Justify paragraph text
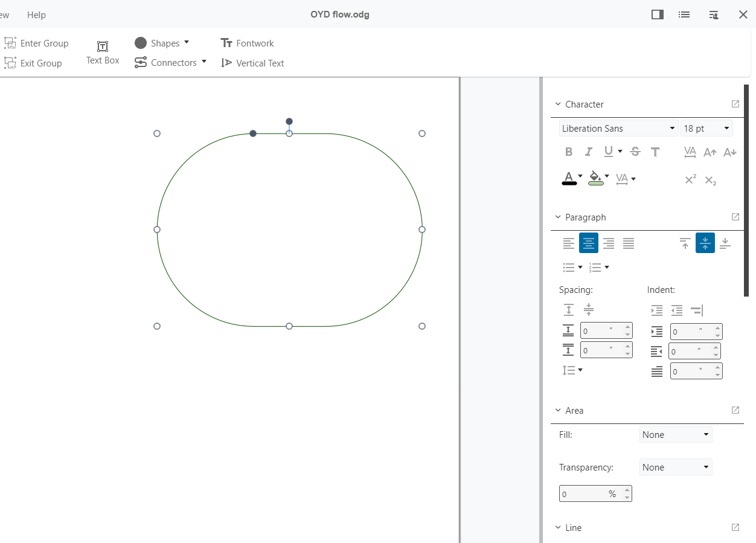 (629, 243)
